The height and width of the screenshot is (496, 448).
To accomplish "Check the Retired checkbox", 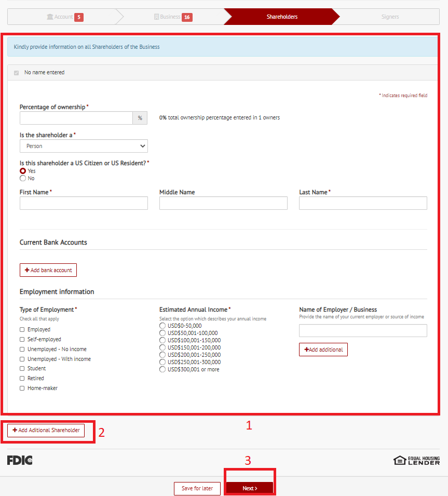I will (22, 378).
